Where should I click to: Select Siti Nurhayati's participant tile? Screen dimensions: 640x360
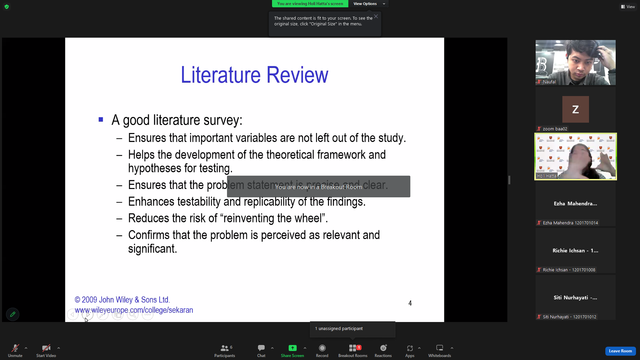(x=576, y=297)
